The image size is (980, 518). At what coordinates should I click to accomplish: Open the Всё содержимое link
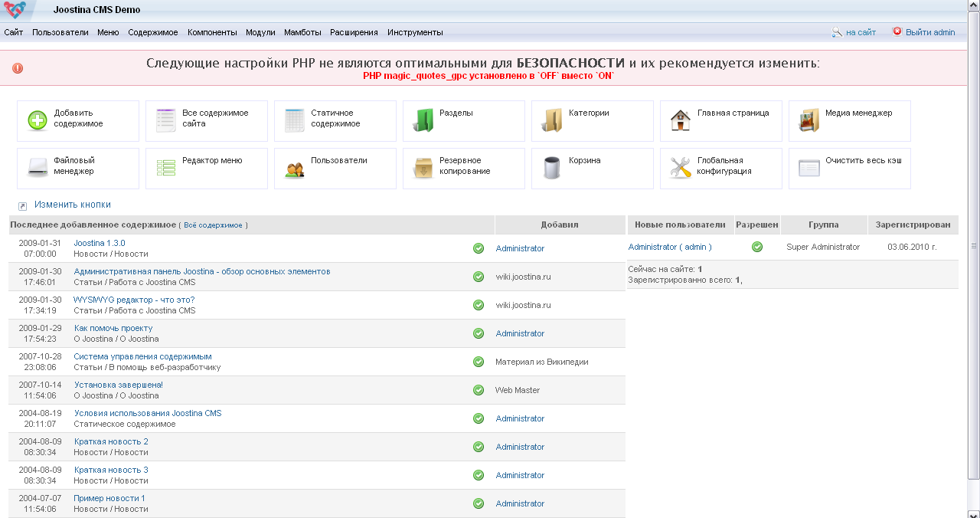click(x=213, y=225)
